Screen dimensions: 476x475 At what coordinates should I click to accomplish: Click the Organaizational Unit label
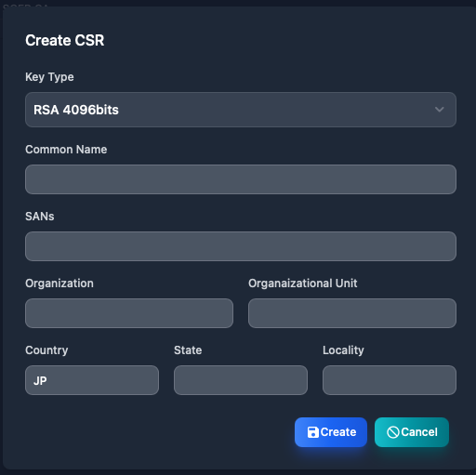(x=303, y=284)
